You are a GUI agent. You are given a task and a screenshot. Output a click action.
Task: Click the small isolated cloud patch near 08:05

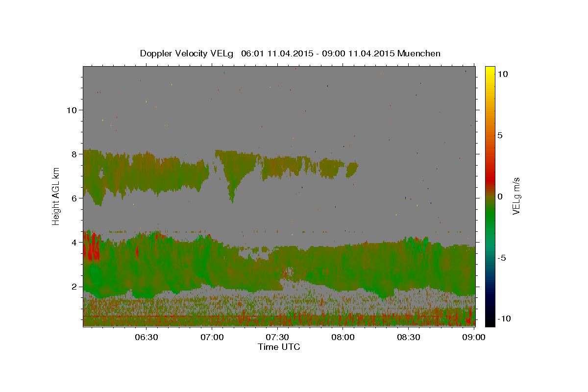pos(351,170)
